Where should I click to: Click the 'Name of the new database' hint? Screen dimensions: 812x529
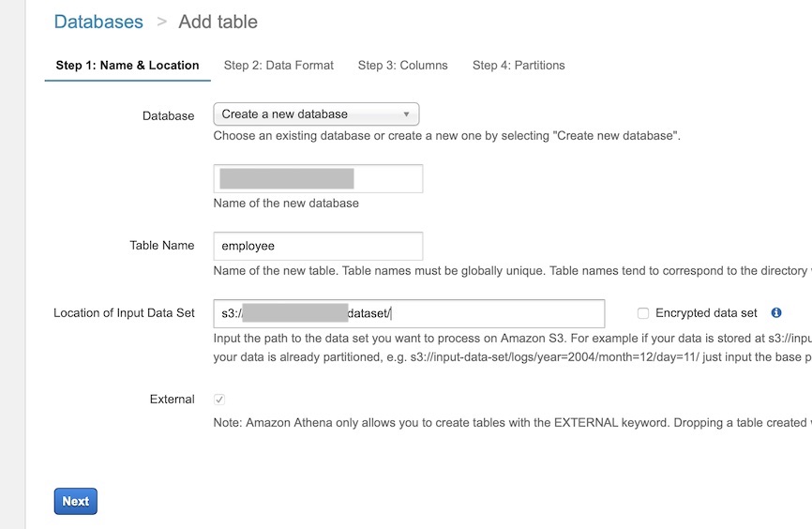286,203
